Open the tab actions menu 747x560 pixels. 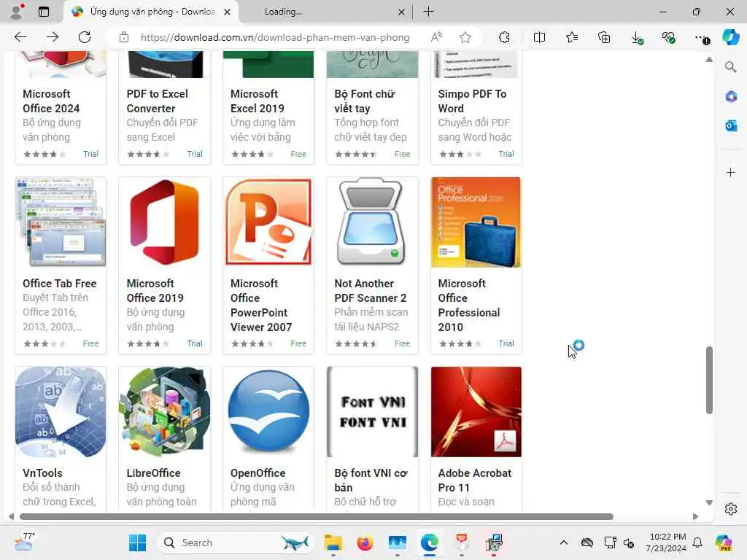click(43, 12)
